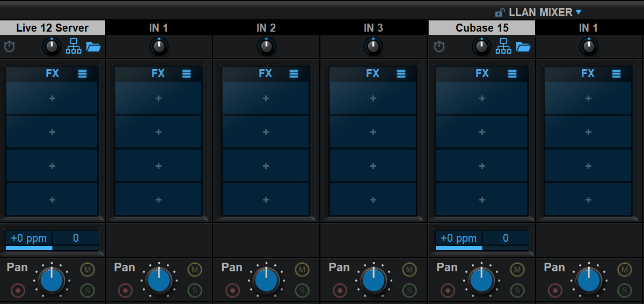Add effect in last FX slot of IN 3
Image resolution: width=644 pixels, height=304 pixels.
(x=373, y=200)
